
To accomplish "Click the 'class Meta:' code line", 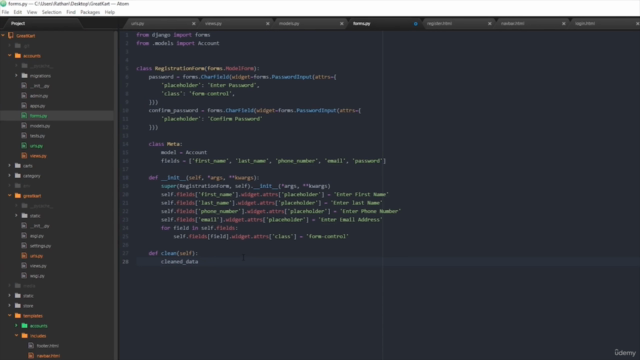I will (165, 144).
